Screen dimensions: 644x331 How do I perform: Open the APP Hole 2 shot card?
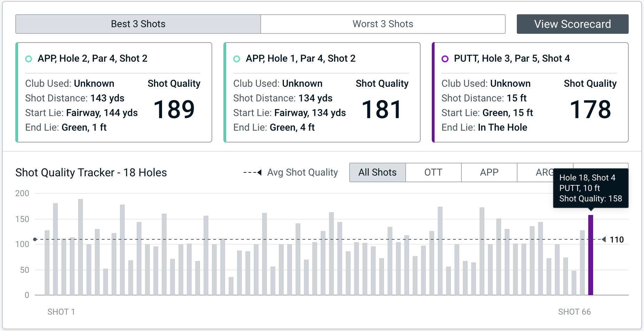[114, 92]
